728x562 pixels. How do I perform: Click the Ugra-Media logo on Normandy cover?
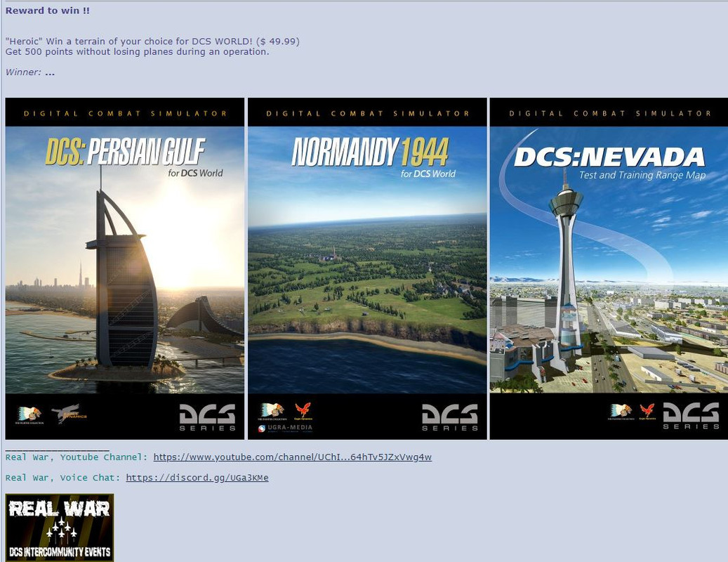[x=286, y=429]
